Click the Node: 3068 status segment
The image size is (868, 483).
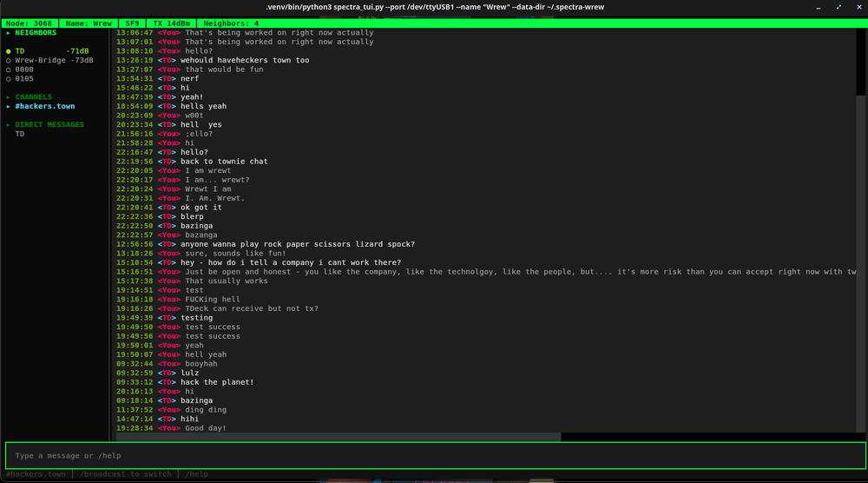click(30, 23)
